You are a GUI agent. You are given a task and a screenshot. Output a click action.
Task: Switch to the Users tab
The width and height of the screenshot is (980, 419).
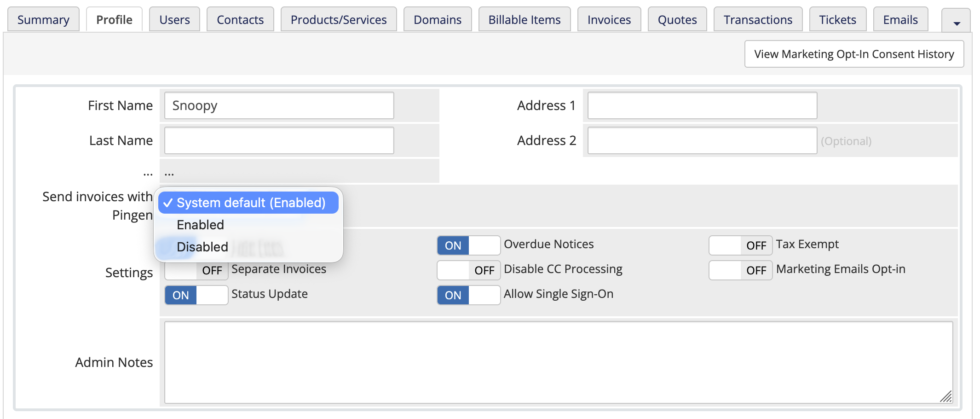point(174,19)
